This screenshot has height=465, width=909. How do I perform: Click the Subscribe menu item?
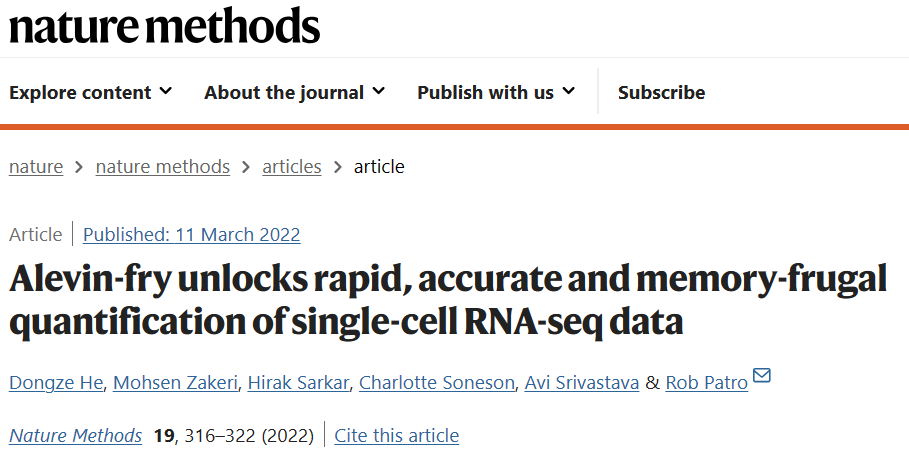tap(661, 92)
